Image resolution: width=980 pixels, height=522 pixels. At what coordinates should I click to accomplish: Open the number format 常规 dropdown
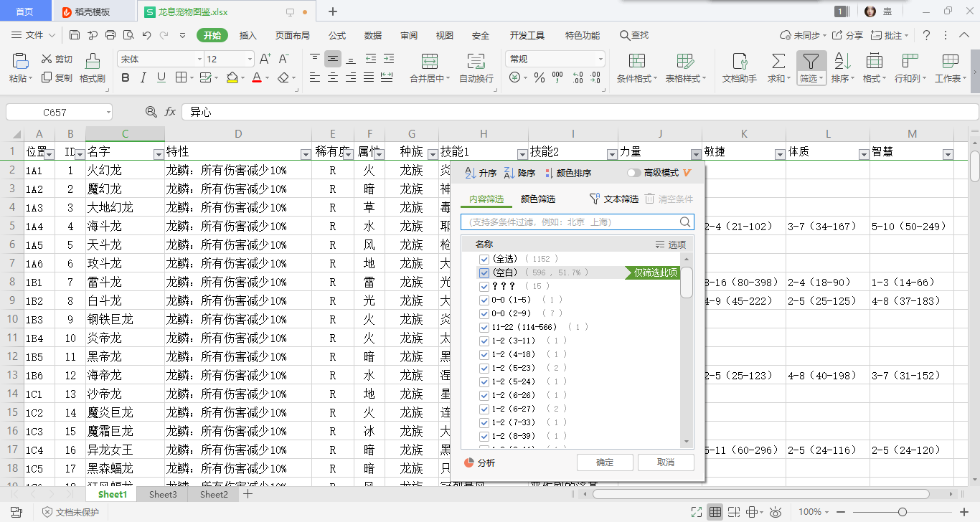click(x=600, y=59)
